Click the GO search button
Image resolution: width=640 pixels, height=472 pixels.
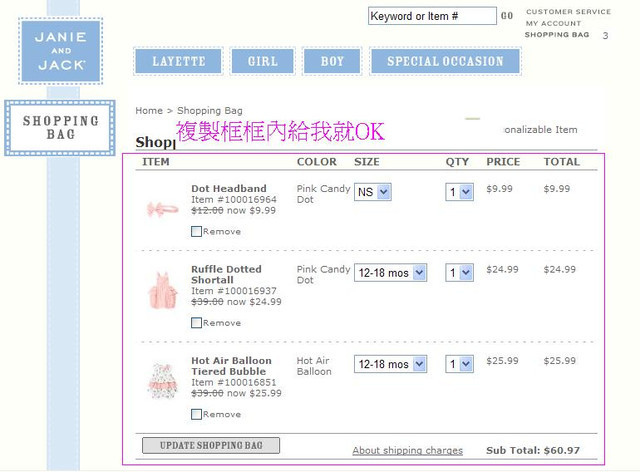click(507, 16)
